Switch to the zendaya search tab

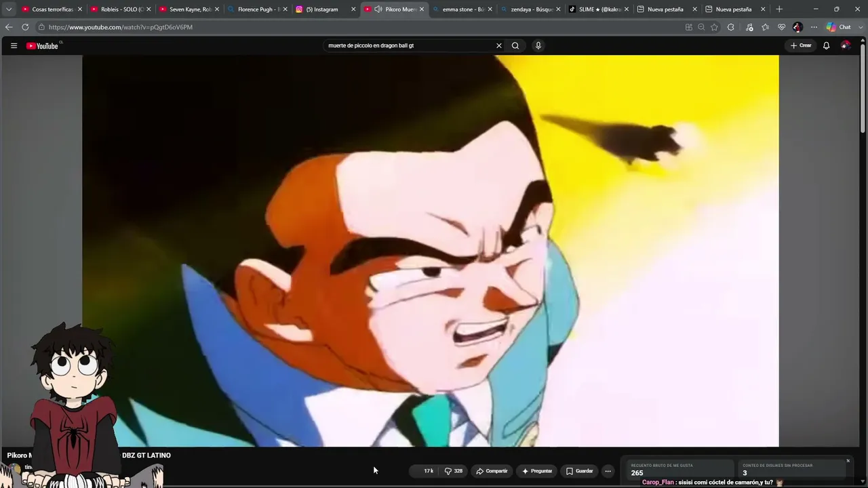pyautogui.click(x=530, y=9)
